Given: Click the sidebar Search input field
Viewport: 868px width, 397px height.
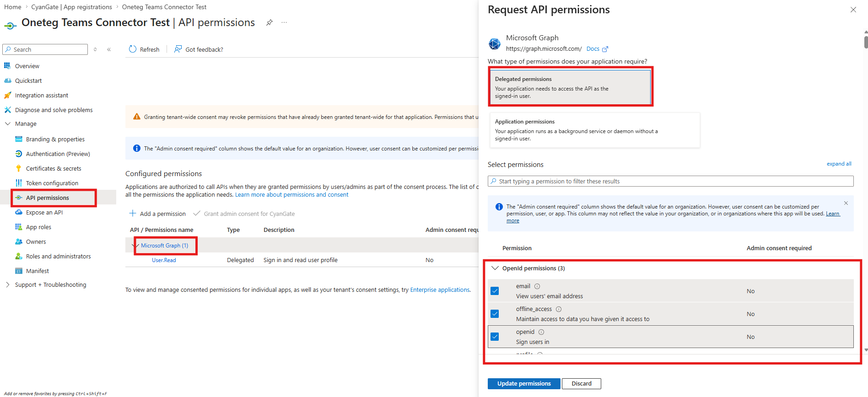Looking at the screenshot, I should coord(45,49).
